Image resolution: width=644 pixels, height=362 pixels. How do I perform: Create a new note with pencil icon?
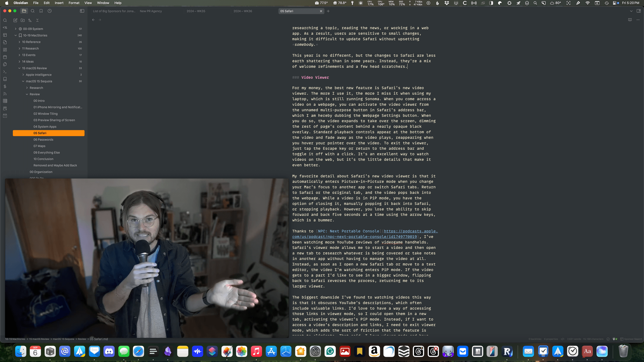[x=15, y=20]
